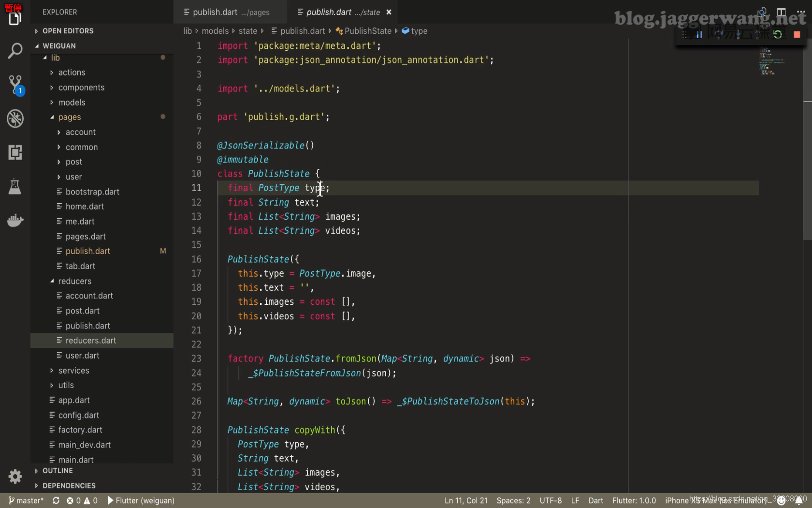Open Source Control view with badge
Screen dimensions: 812x508
(x=15, y=85)
